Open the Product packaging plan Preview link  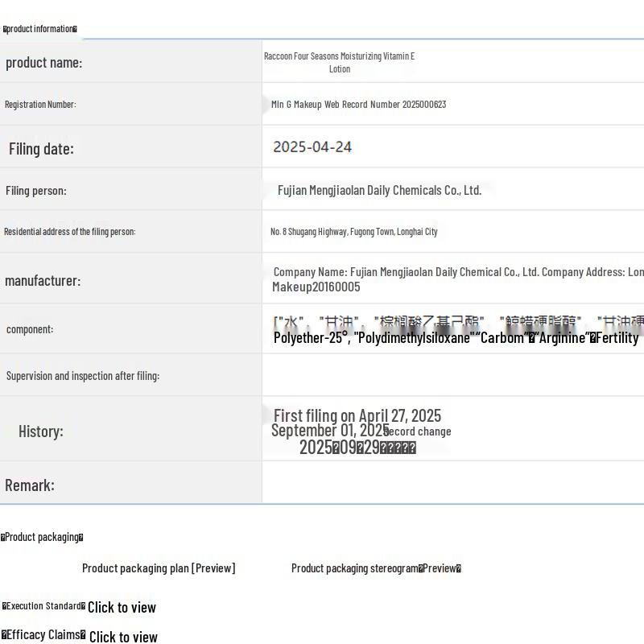pos(159,568)
